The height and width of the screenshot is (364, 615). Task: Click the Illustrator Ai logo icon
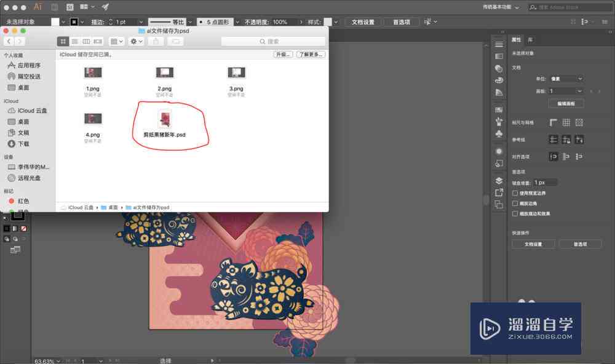click(x=38, y=7)
